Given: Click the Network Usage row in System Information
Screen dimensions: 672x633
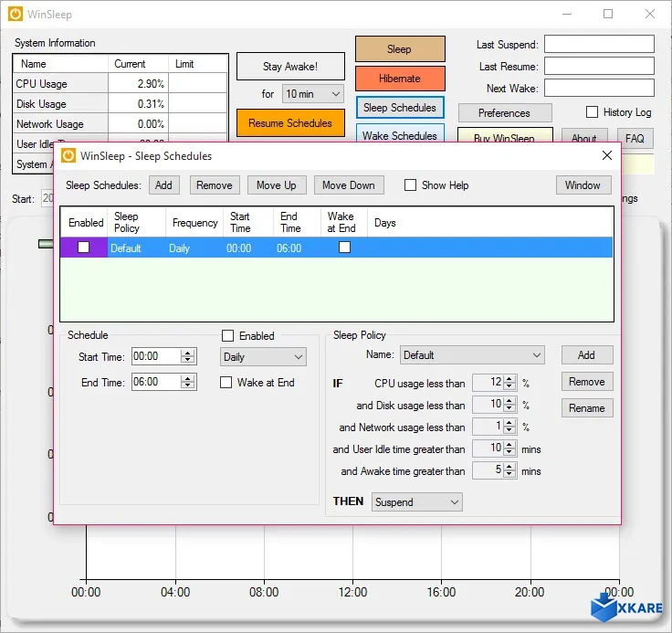Looking at the screenshot, I should pyautogui.click(x=120, y=124).
